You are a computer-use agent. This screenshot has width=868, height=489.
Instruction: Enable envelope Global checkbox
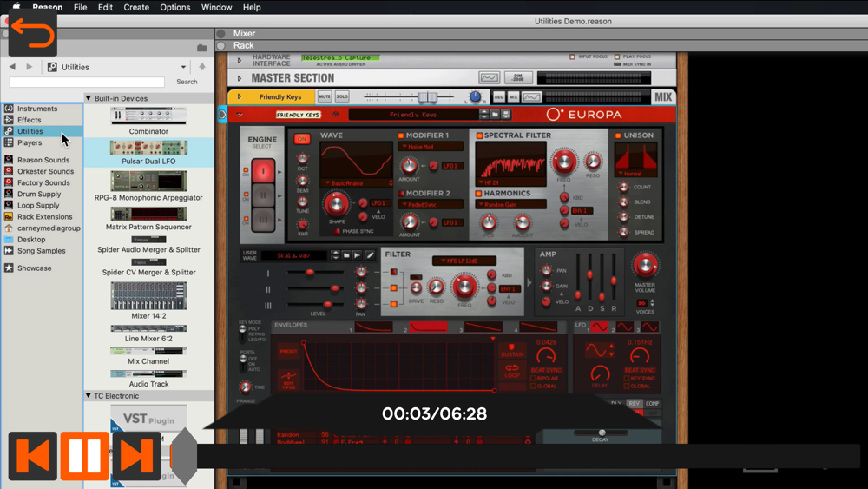coord(533,386)
